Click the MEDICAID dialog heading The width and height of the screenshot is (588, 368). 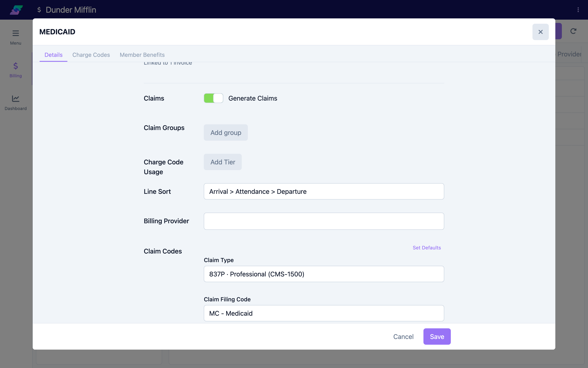[57, 32]
